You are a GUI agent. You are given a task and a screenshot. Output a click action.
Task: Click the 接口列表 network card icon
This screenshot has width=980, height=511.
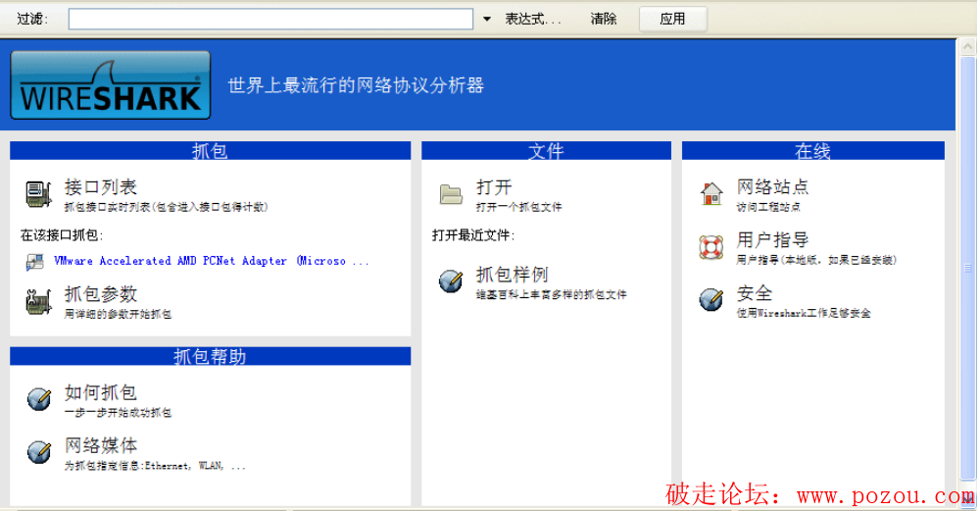click(x=39, y=194)
